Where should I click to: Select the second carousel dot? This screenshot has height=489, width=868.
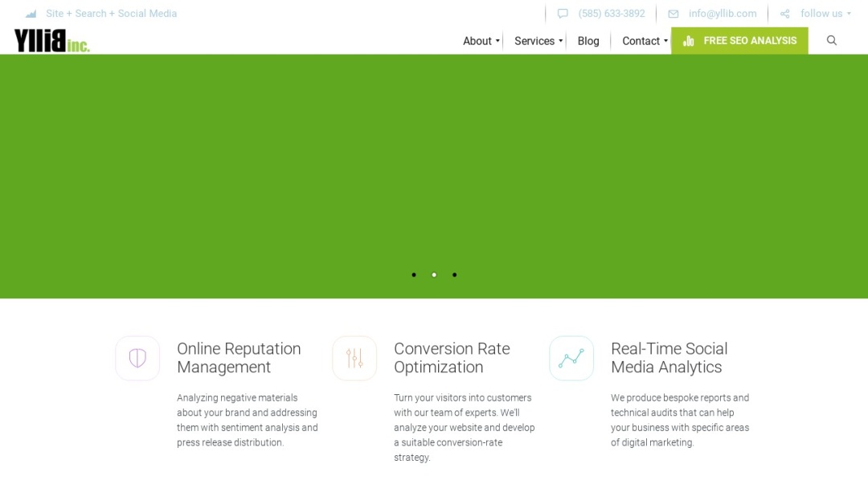(x=434, y=274)
